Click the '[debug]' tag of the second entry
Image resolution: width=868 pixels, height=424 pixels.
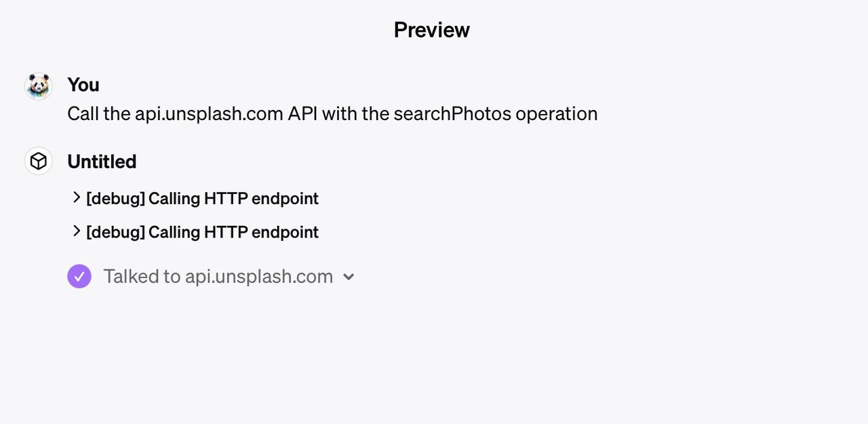[115, 232]
